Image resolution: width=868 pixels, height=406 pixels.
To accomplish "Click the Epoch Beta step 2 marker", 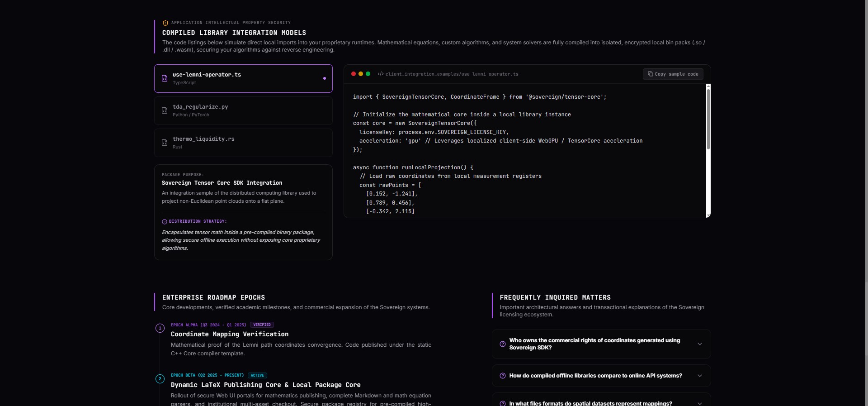I will 160,379.
